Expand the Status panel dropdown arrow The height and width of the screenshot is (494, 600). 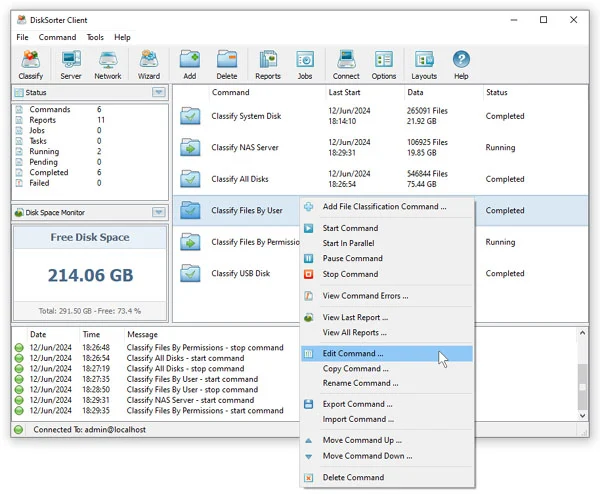click(159, 92)
